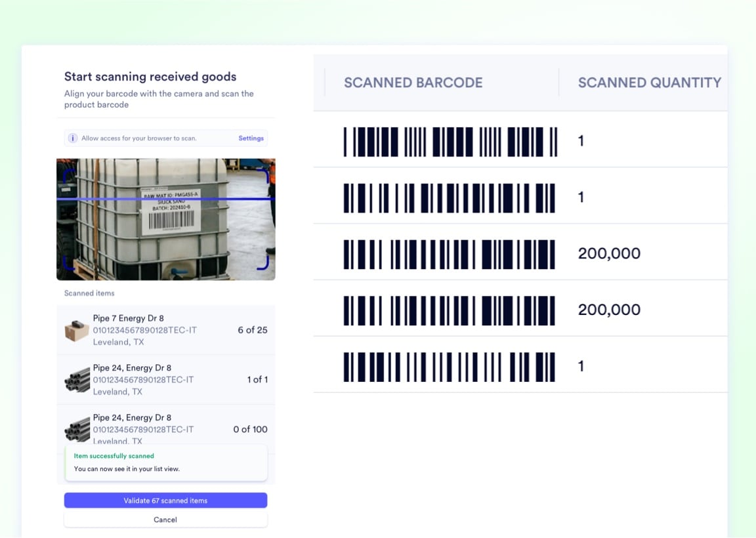
Task: Click the barcode in the first table row
Action: [450, 142]
